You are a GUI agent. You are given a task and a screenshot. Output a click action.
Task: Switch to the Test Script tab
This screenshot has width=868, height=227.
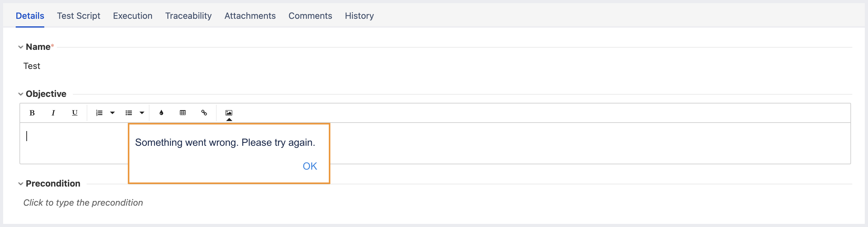79,16
